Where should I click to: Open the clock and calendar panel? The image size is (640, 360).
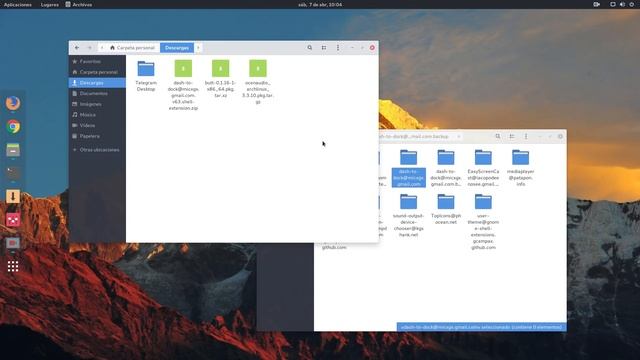tap(320, 4)
